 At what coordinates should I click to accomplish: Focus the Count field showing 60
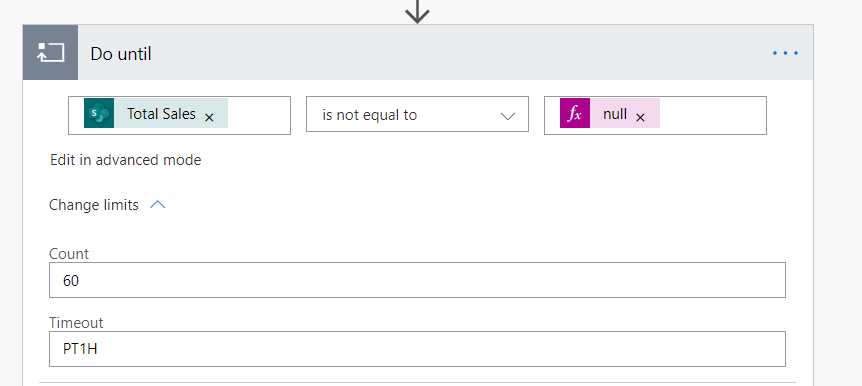(417, 280)
